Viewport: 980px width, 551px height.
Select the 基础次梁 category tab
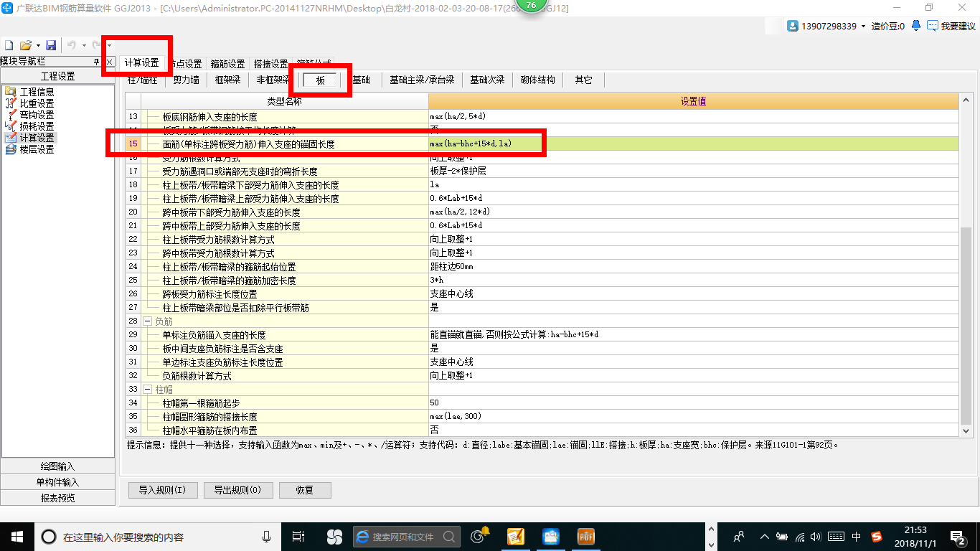tap(487, 80)
